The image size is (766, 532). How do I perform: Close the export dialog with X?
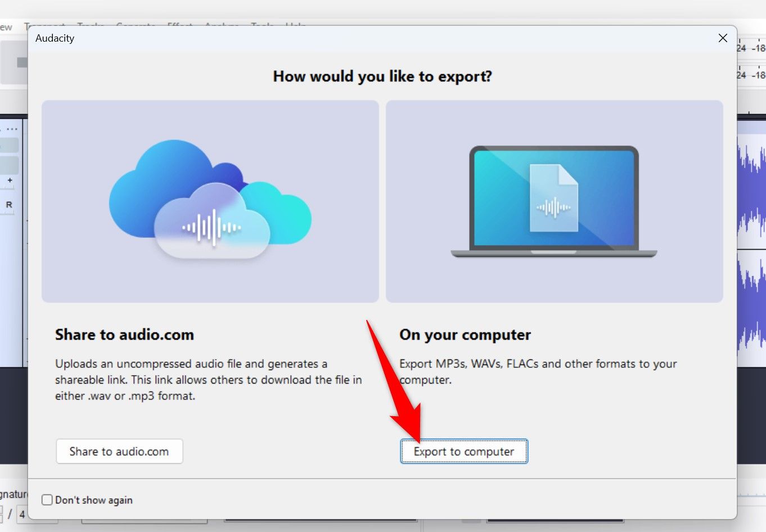[x=723, y=38]
